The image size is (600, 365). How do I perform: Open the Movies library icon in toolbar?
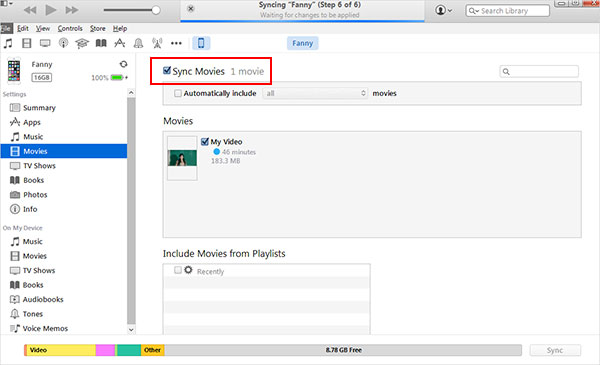pyautogui.click(x=26, y=43)
